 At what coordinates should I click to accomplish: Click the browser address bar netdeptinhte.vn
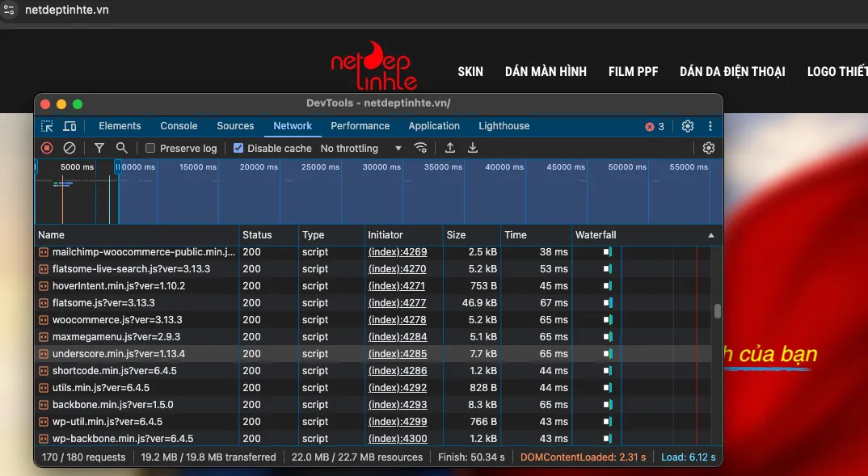click(x=66, y=10)
